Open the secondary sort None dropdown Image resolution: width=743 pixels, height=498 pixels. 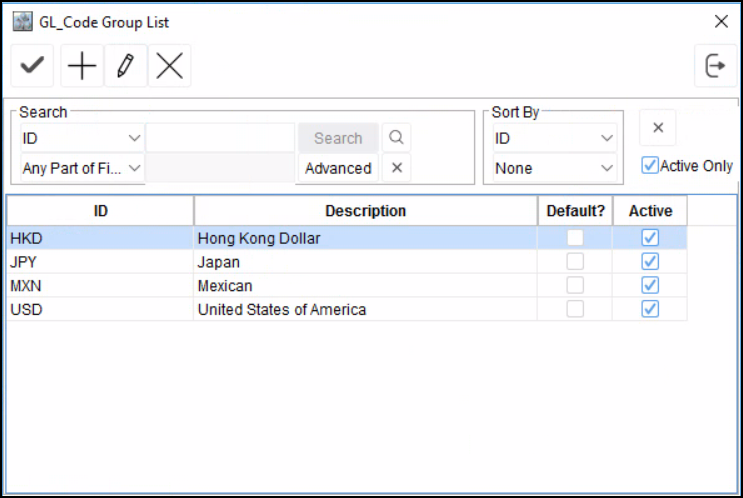[x=554, y=168]
